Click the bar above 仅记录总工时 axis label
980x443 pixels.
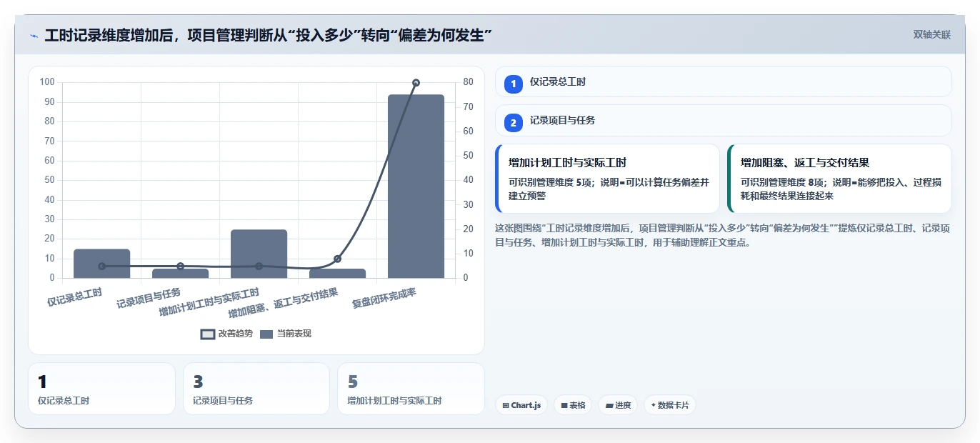click(101, 264)
